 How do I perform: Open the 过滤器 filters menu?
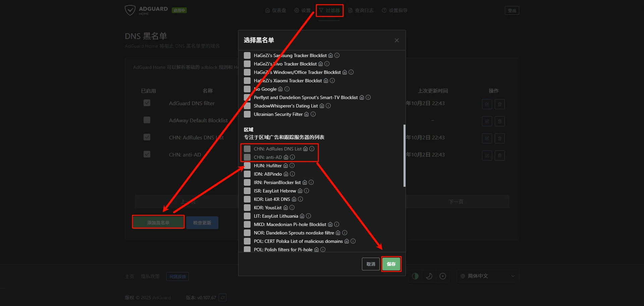coord(329,10)
